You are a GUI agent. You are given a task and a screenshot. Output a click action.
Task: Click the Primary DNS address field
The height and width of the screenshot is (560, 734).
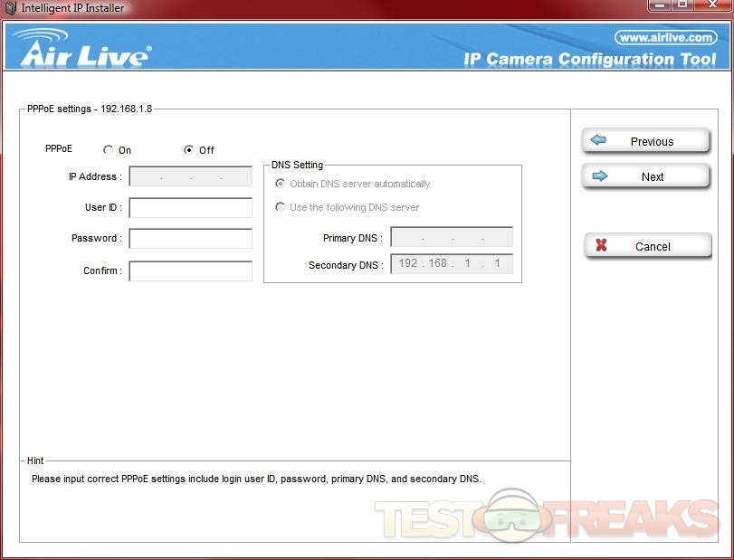451,238
